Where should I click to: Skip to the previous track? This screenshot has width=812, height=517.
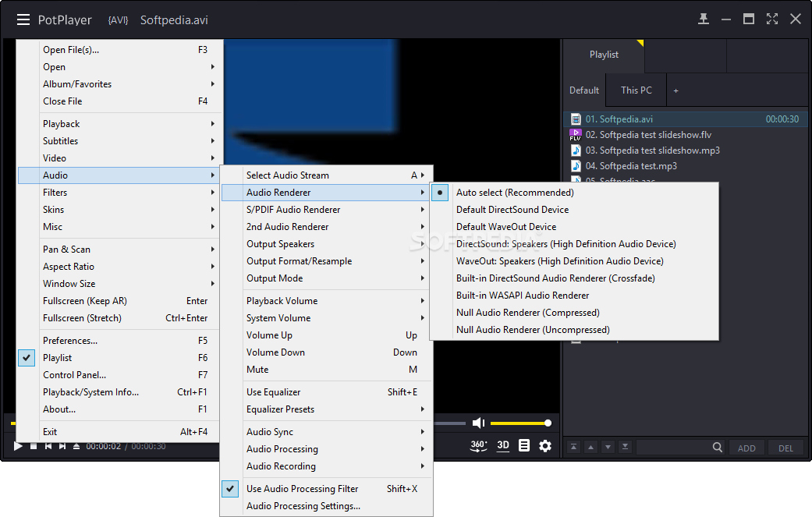tap(48, 446)
